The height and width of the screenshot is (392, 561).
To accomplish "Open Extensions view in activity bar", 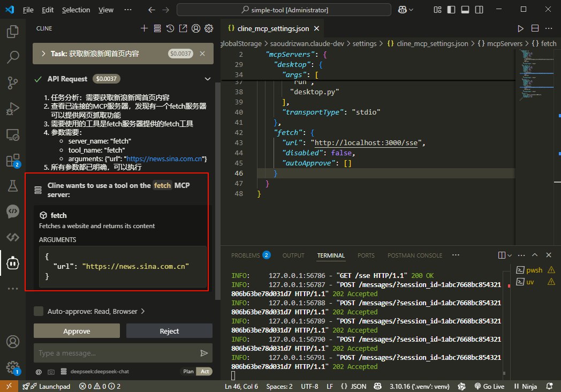I will click(12, 160).
